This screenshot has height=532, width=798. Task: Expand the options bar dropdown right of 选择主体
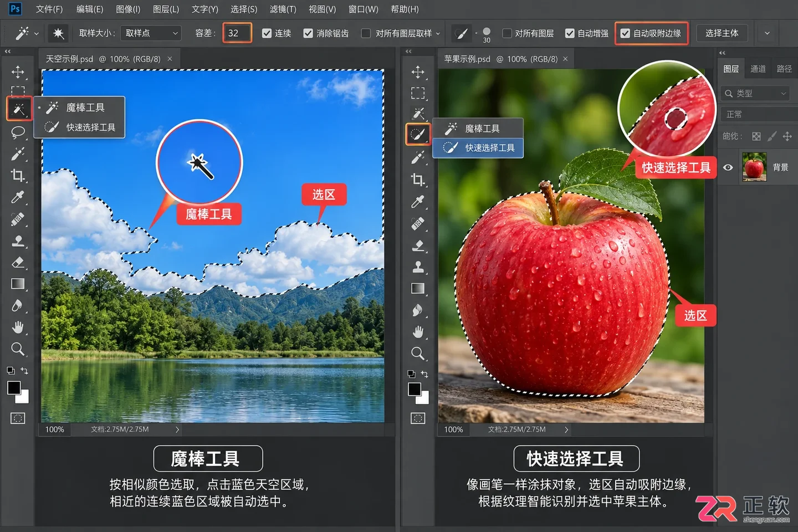point(767,33)
